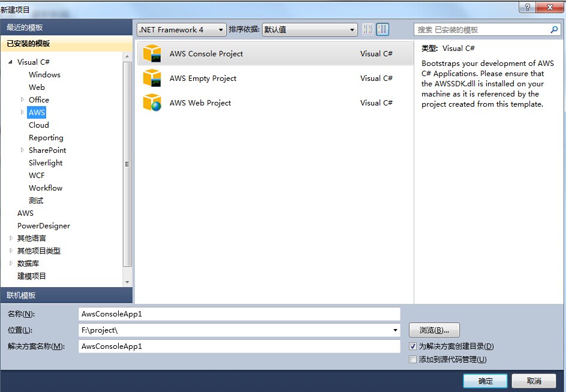Click Visual C# label in AWS Empty Project row
Viewport: 566px width, 392px height.
coord(376,78)
